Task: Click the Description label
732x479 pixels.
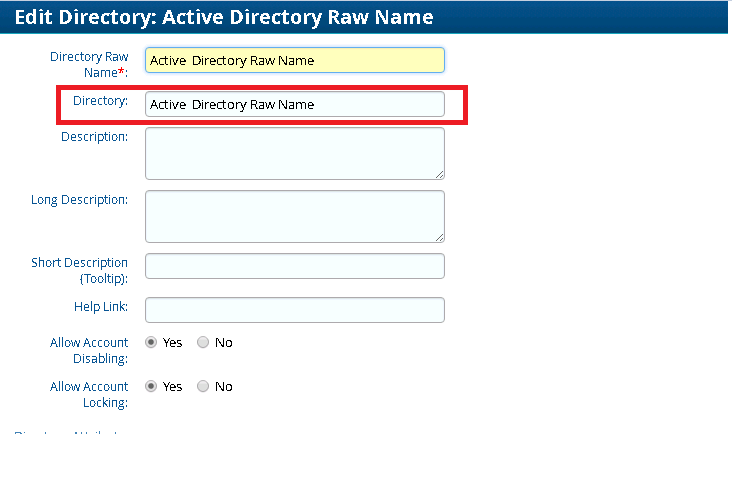Action: [x=94, y=137]
